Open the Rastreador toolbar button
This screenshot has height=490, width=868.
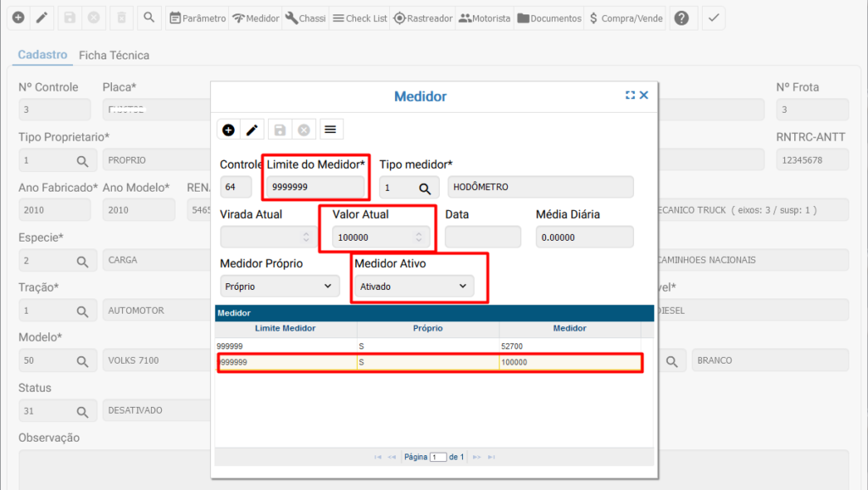coord(424,18)
